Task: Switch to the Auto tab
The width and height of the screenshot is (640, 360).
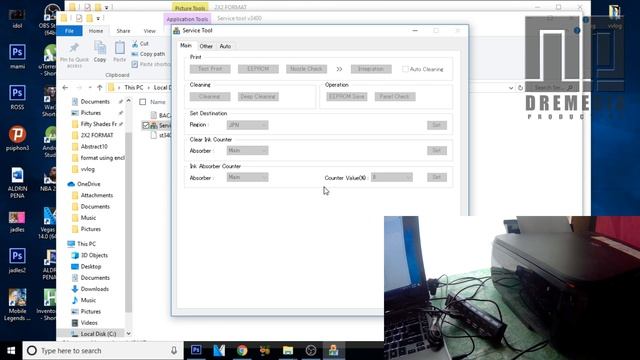Action: pyautogui.click(x=225, y=46)
